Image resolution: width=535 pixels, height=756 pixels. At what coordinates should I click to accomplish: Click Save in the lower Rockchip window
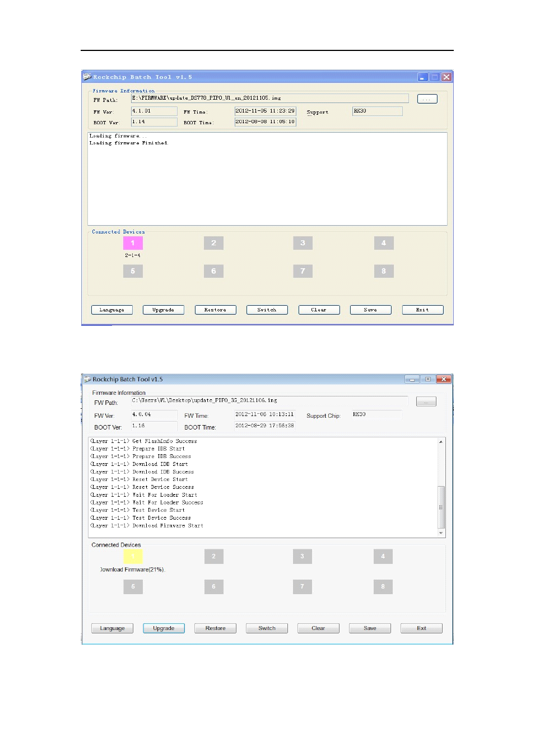[370, 628]
